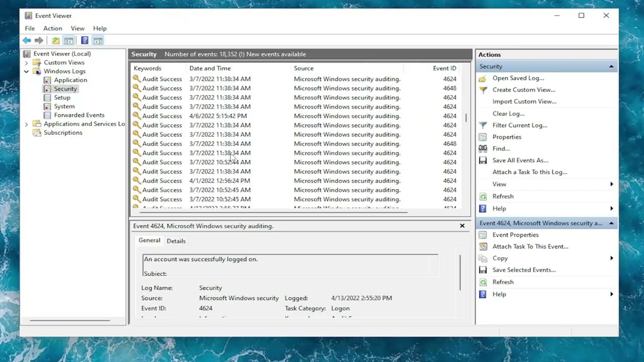Select the event dated 4/6/2022 5:15:42 PM
Screen dimensions: 644x362
click(x=295, y=116)
